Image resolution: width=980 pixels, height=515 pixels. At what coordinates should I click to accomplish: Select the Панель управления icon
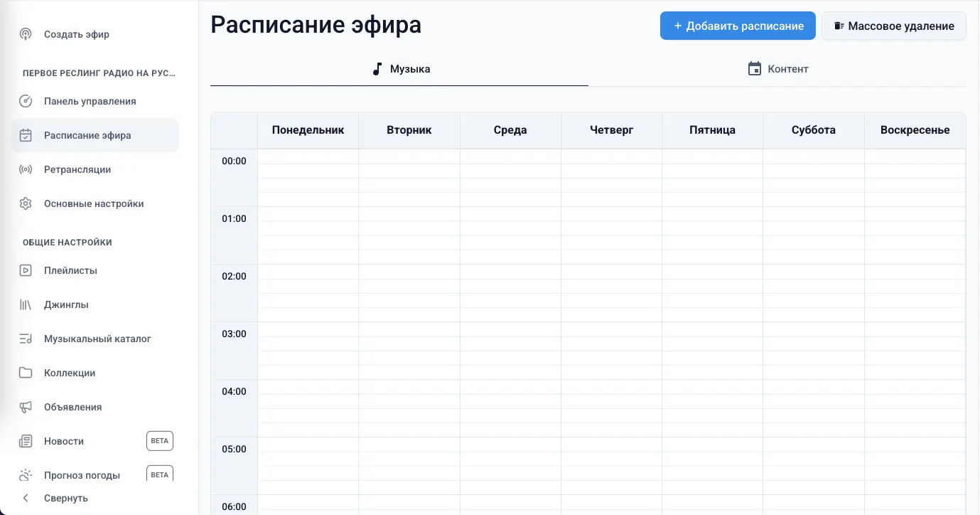coord(26,101)
